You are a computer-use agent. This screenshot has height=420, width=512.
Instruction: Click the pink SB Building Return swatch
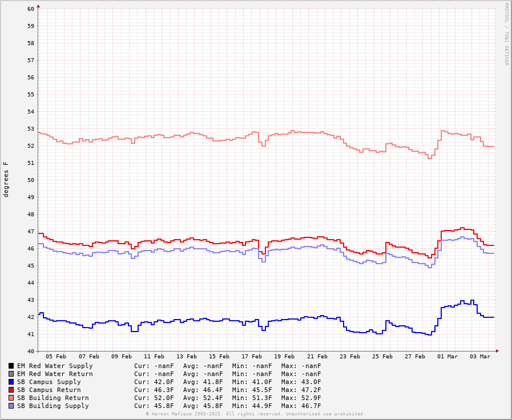(11, 398)
